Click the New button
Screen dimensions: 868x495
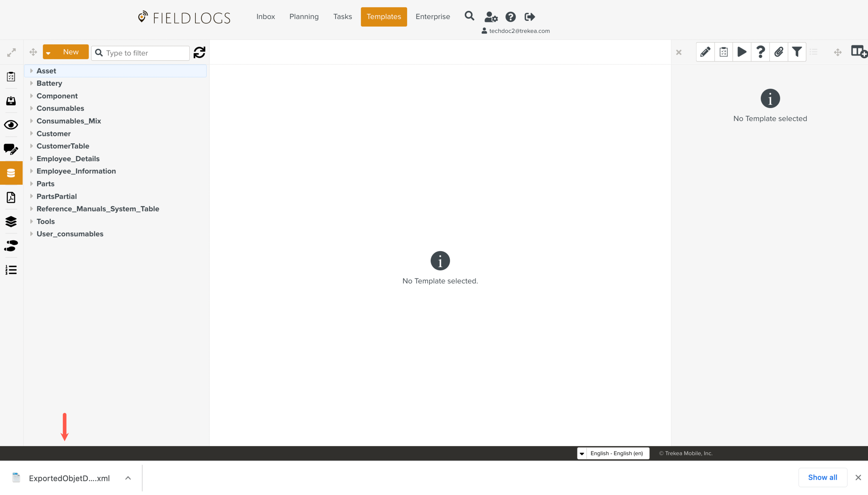point(71,52)
